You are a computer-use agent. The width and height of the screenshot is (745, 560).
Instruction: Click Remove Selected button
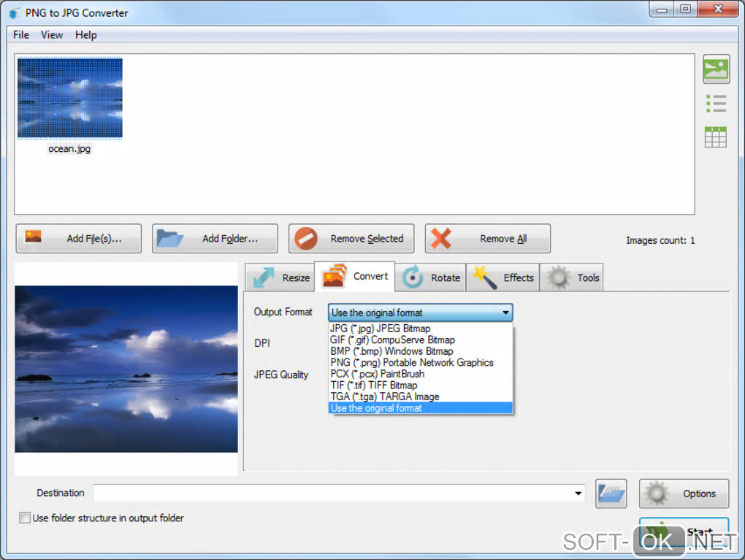tap(351, 239)
